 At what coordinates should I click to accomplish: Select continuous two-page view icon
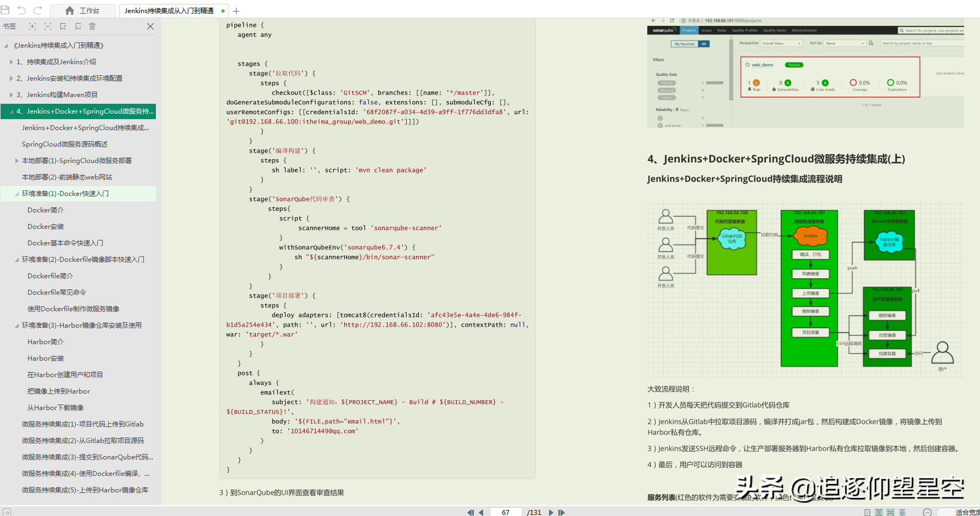pyautogui.click(x=903, y=512)
